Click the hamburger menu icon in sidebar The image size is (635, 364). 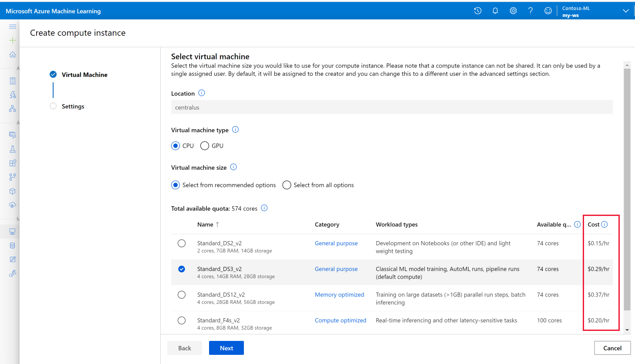coord(13,27)
